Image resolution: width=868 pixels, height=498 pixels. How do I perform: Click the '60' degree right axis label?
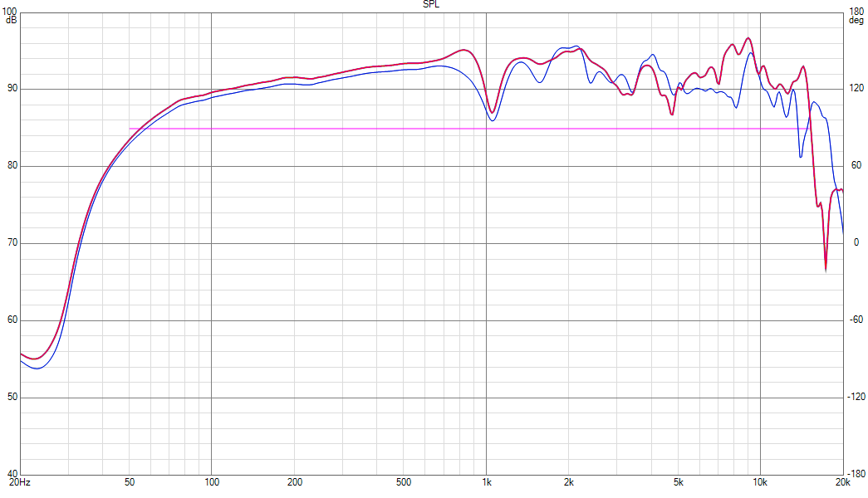pos(856,165)
